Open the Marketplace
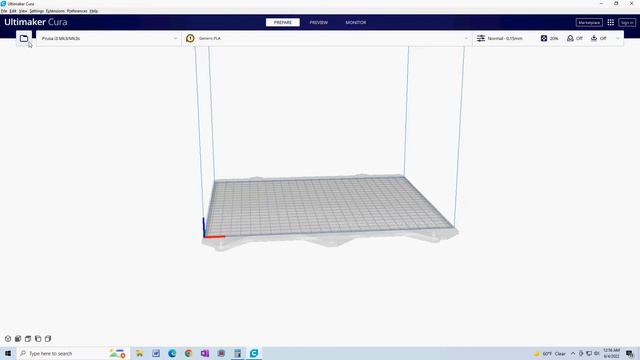 coord(589,22)
